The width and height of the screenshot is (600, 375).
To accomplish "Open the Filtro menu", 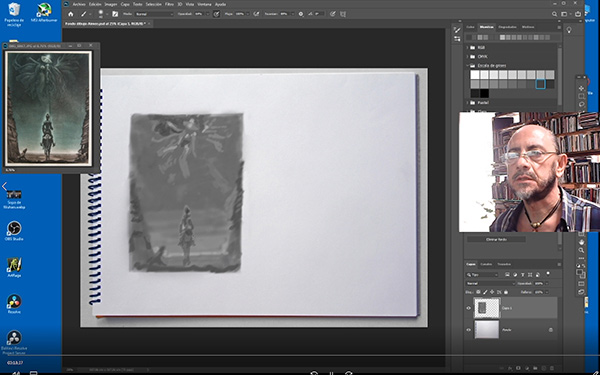I will point(169,4).
